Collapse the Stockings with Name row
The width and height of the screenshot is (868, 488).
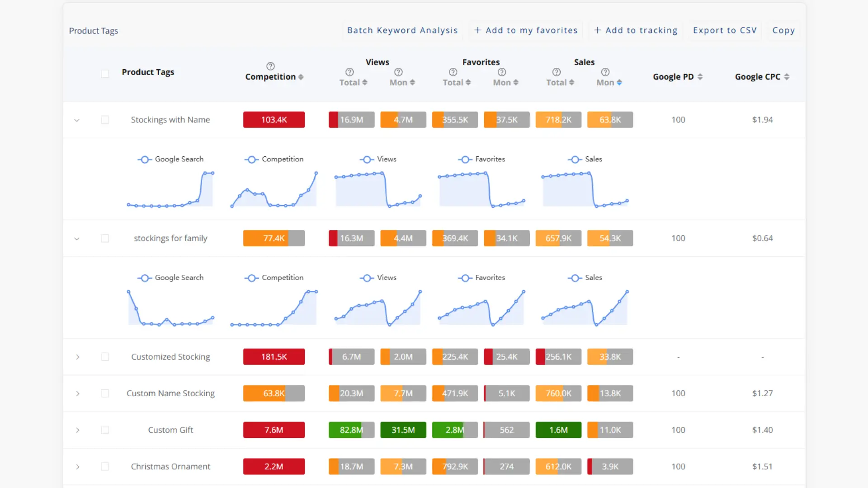77,120
